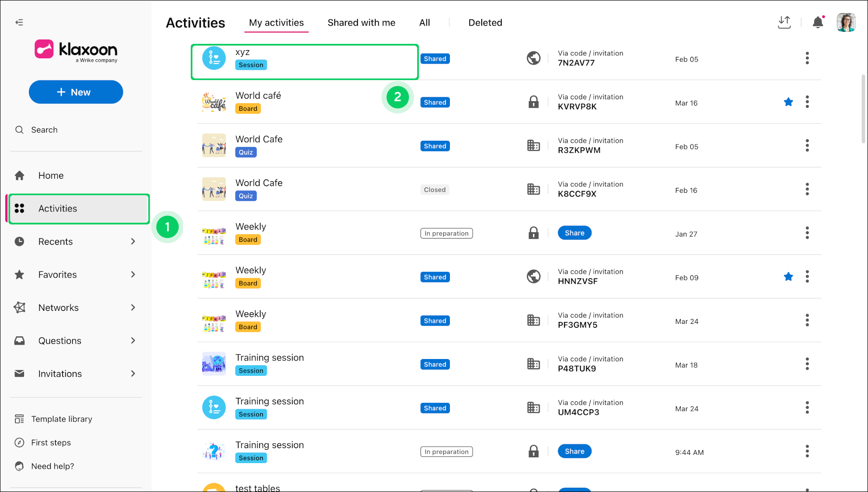Open more options for xyz row
The width and height of the screenshot is (868, 492).
point(807,58)
